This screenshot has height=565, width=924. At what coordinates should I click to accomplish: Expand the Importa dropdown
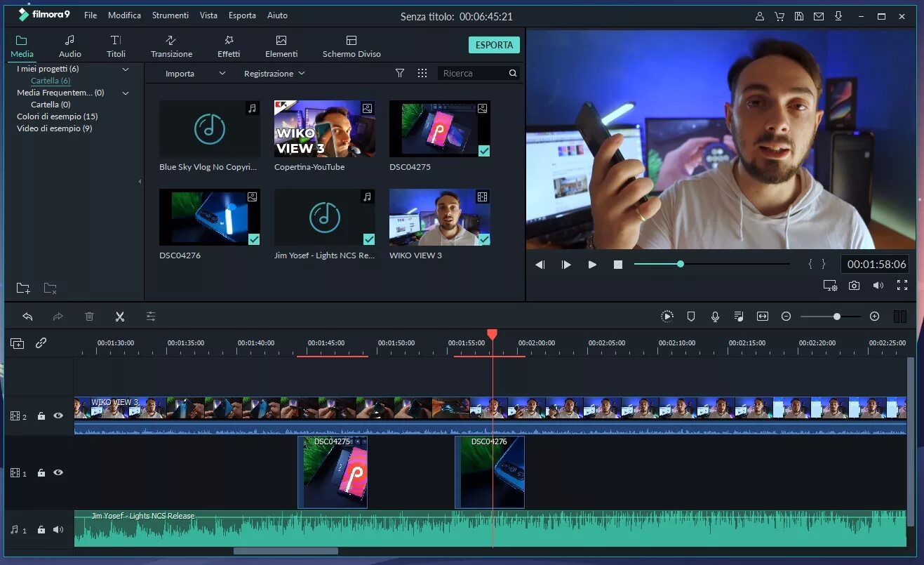(x=222, y=73)
